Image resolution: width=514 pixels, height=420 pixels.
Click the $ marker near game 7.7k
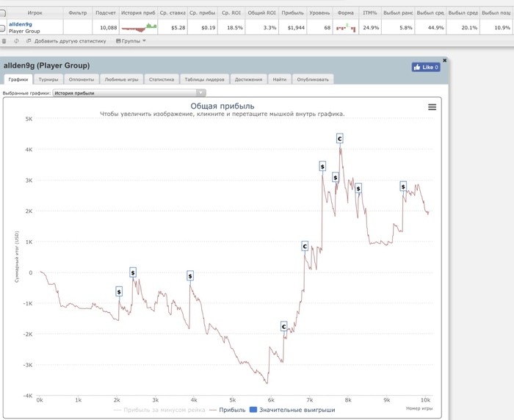point(336,178)
